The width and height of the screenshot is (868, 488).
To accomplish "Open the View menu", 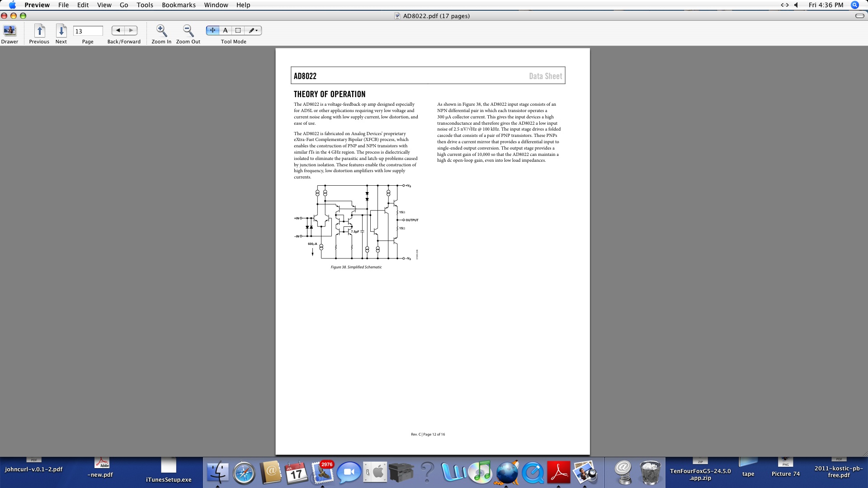I will pos(104,5).
